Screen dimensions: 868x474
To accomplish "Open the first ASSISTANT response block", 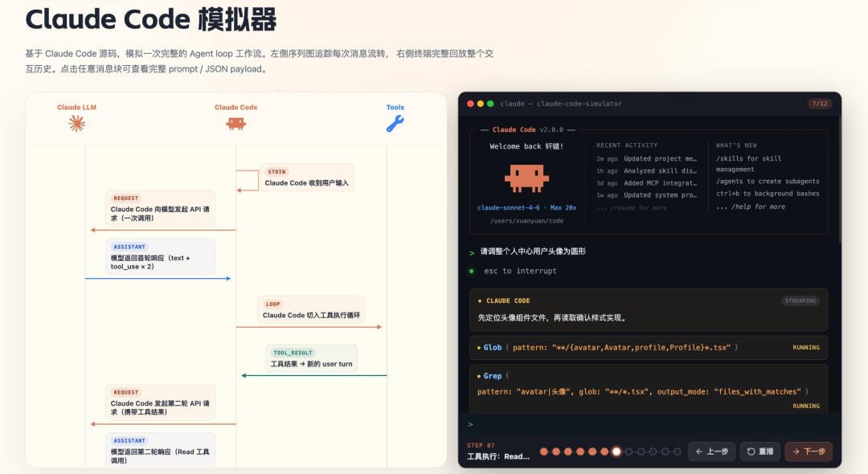I will pyautogui.click(x=161, y=256).
